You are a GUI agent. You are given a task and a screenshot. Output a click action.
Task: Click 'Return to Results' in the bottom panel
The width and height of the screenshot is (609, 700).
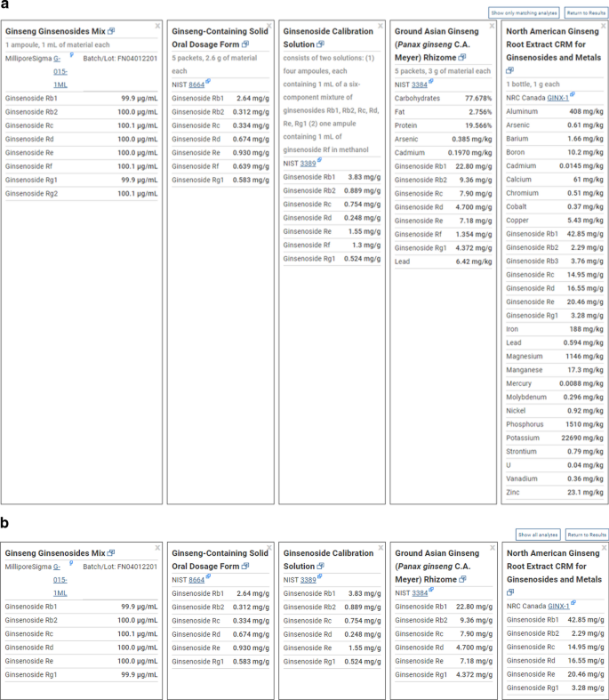[x=586, y=535]
